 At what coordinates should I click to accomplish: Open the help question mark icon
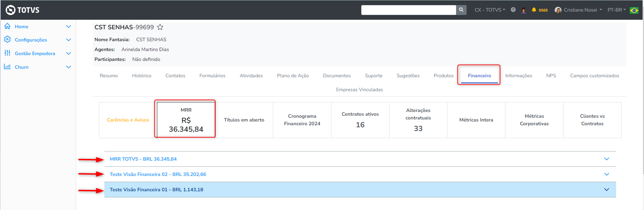click(513, 10)
